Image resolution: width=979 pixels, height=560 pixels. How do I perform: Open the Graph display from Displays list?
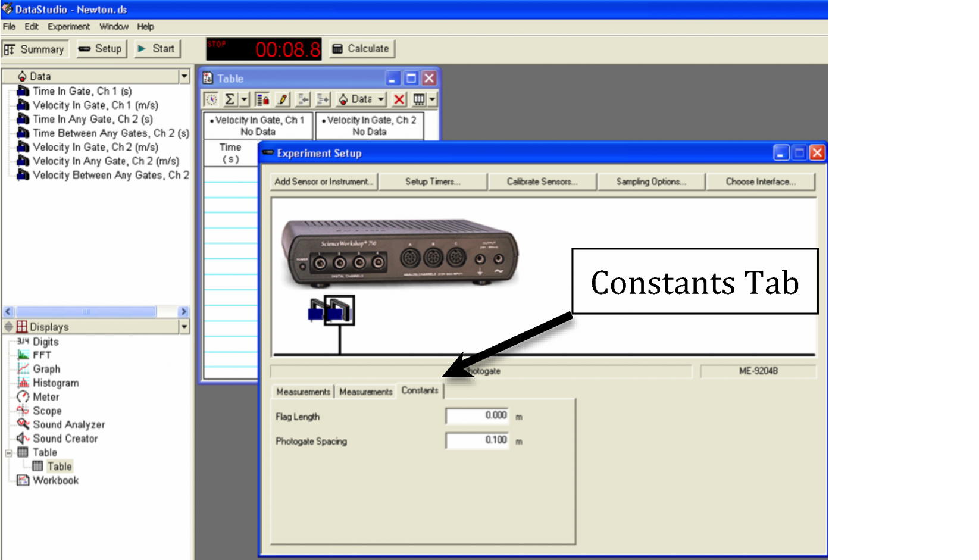(46, 369)
